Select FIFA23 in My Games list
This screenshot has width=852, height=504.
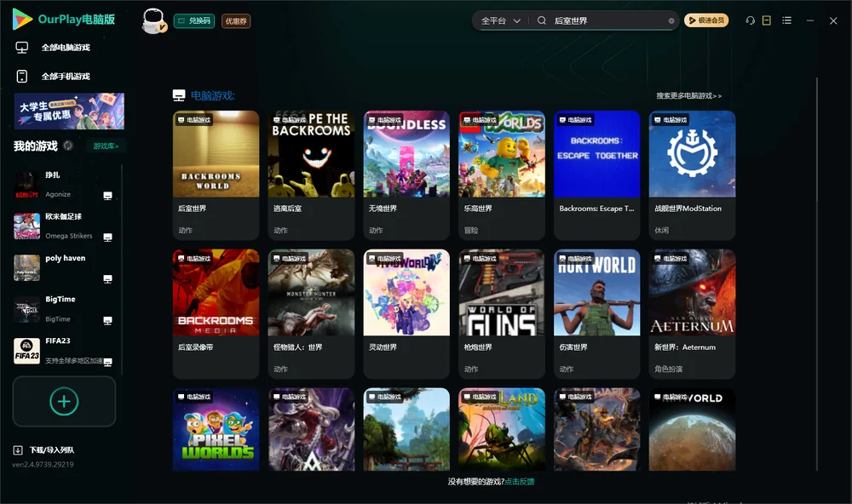click(64, 352)
